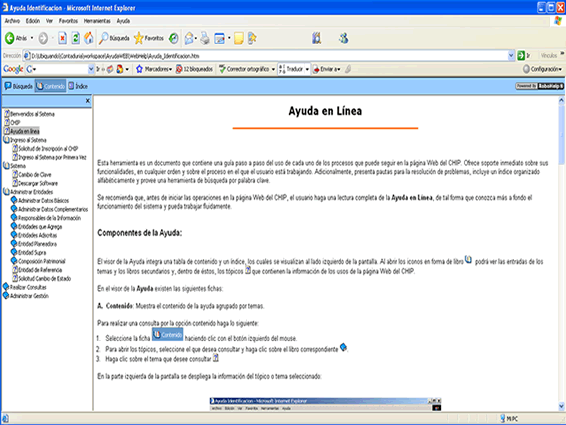Image resolution: width=566 pixels, height=425 pixels.
Task: Open the Google search box dropdown
Action: coord(91,69)
